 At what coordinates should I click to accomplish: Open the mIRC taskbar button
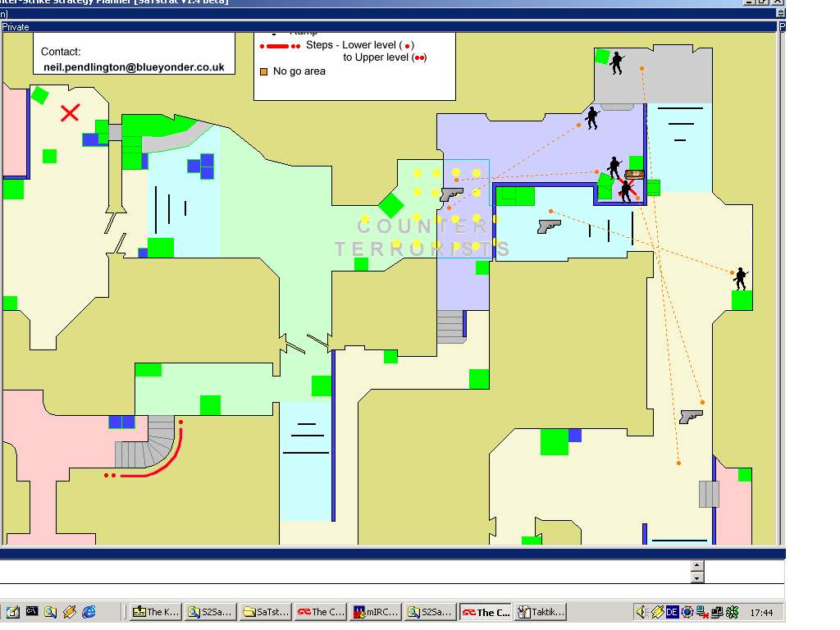(375, 612)
